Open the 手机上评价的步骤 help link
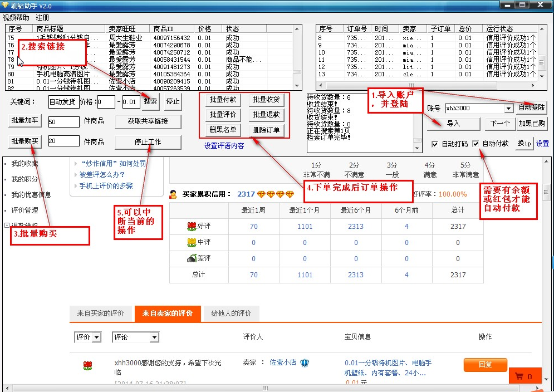 click(x=106, y=185)
